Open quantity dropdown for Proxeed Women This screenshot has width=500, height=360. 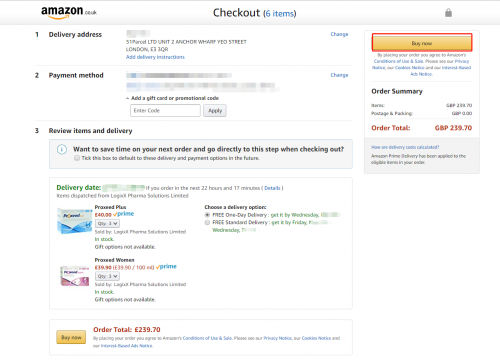(107, 276)
